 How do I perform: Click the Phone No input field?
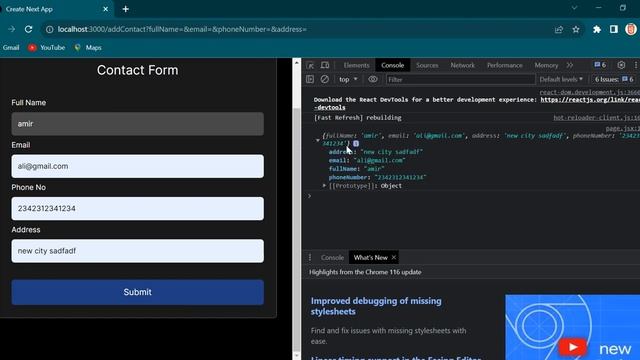(138, 209)
